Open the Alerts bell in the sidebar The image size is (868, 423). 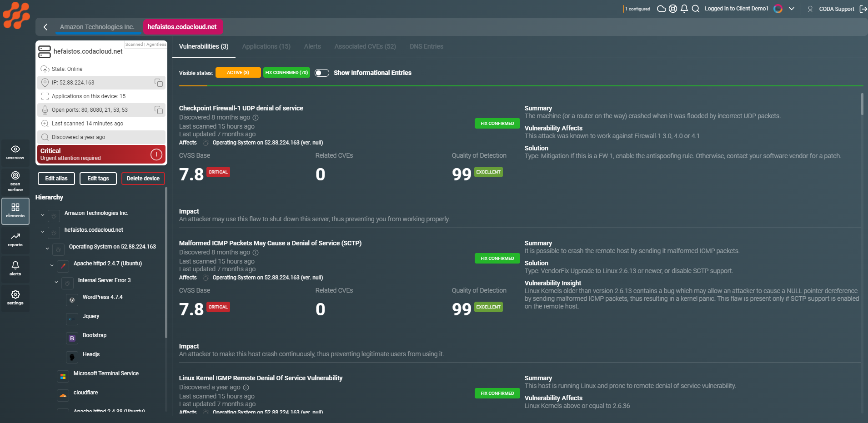click(x=15, y=269)
